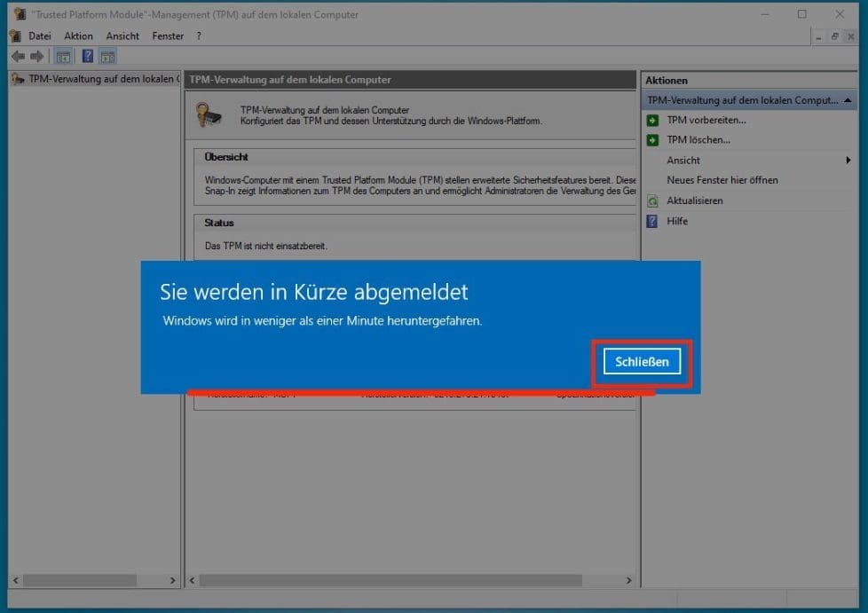Click the Hilfe question mark icon

(652, 221)
